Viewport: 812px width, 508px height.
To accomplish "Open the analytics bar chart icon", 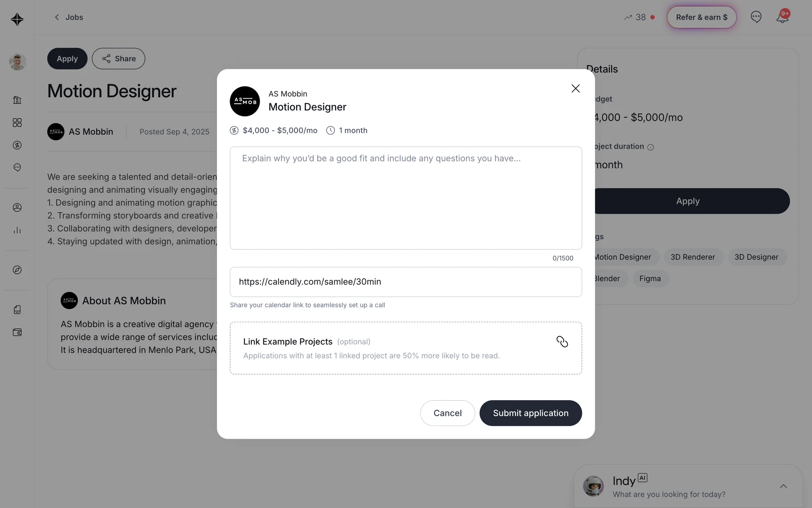I will tap(17, 230).
